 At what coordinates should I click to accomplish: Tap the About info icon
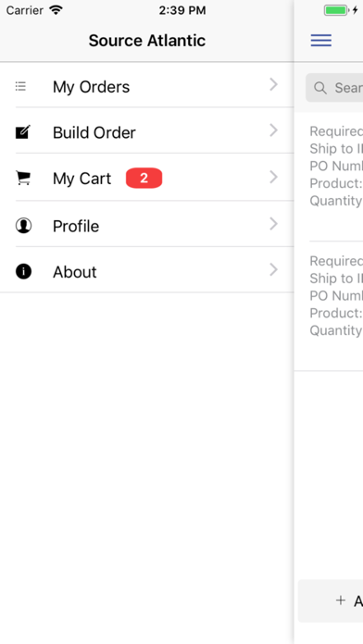pos(23,271)
